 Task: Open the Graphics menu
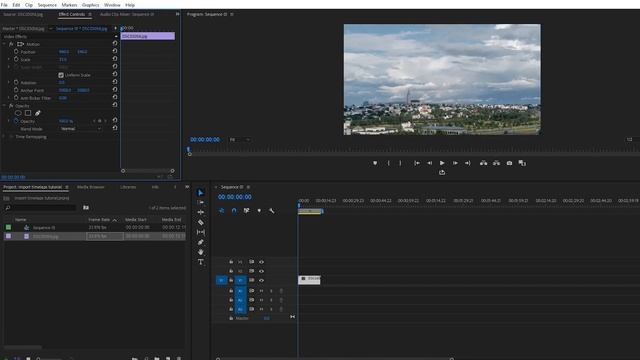pyautogui.click(x=91, y=5)
